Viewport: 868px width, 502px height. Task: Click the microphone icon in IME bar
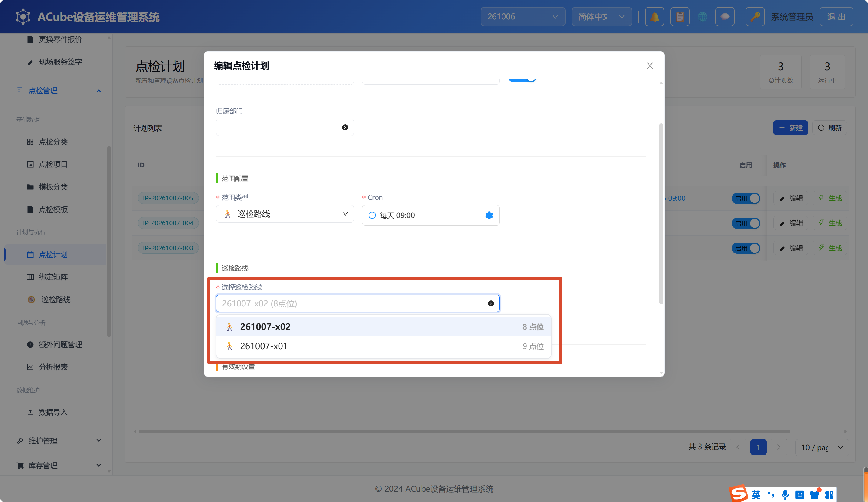tap(785, 495)
